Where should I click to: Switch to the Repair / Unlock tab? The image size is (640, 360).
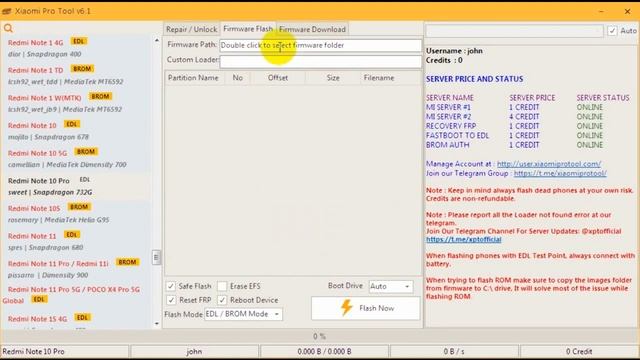tap(191, 29)
